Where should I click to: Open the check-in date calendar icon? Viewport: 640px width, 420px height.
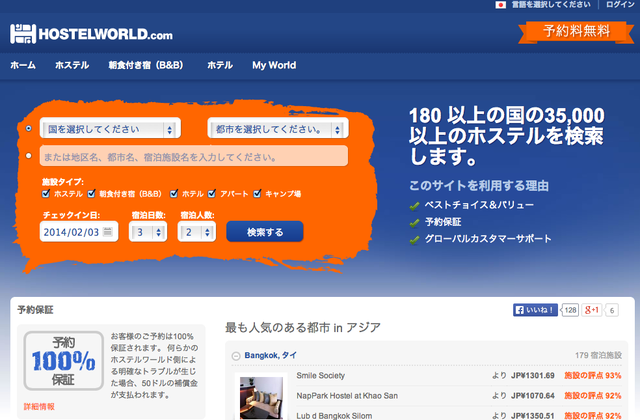[x=107, y=231]
